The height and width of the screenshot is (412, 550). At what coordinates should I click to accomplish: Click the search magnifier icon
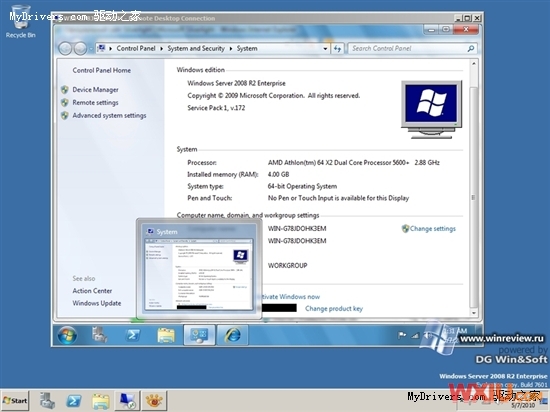tap(470, 48)
